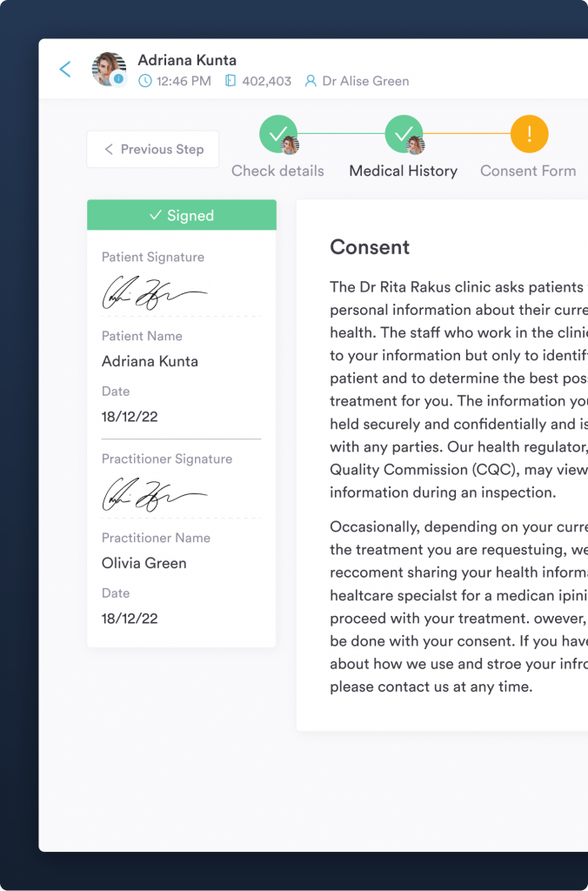Open the Check details step label

pos(277,171)
